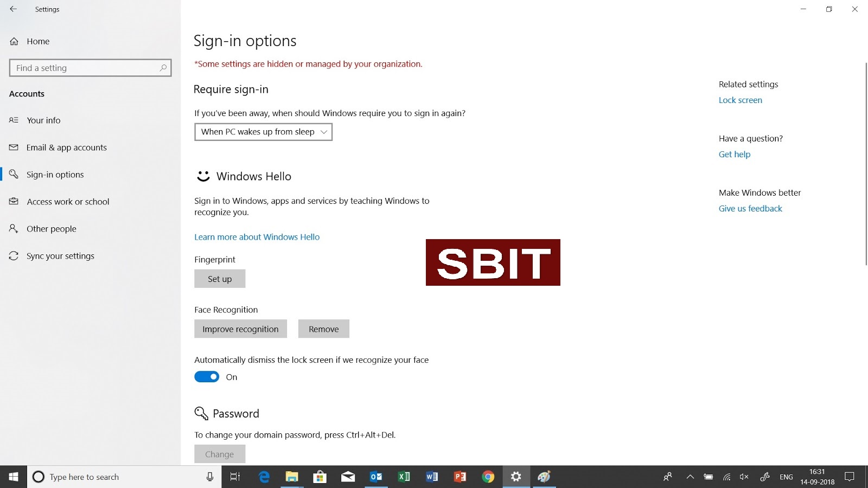Click the battery status tray icon

[709, 477]
